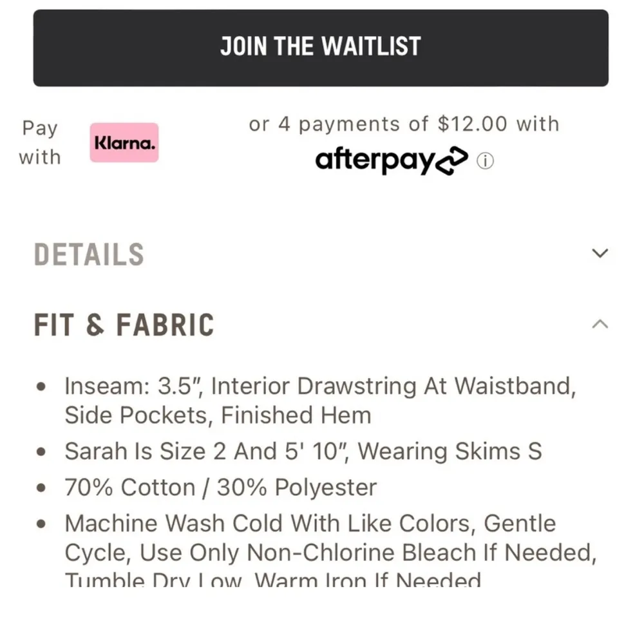The image size is (644, 644).
Task: Tap the bullet dot beside Inseam
Action: pos(43,387)
